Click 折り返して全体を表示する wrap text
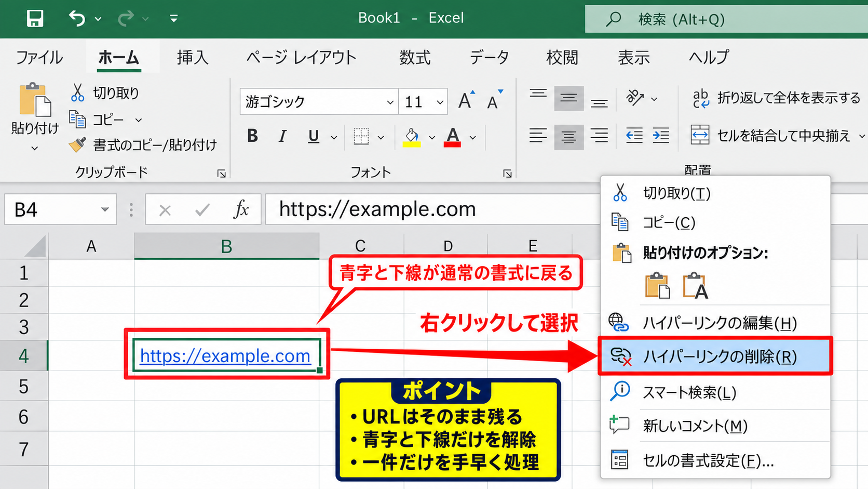The image size is (868, 489). pos(776,98)
